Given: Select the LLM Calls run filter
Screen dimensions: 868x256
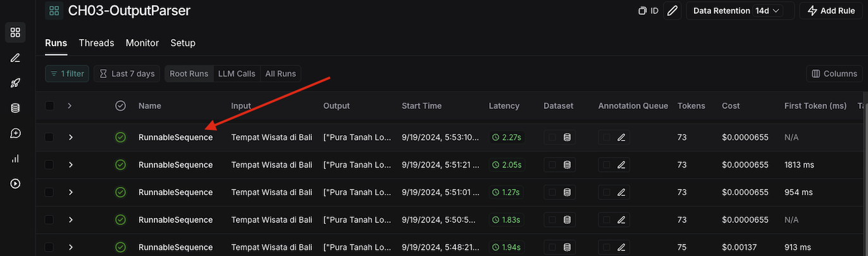Looking at the screenshot, I should pos(237,74).
